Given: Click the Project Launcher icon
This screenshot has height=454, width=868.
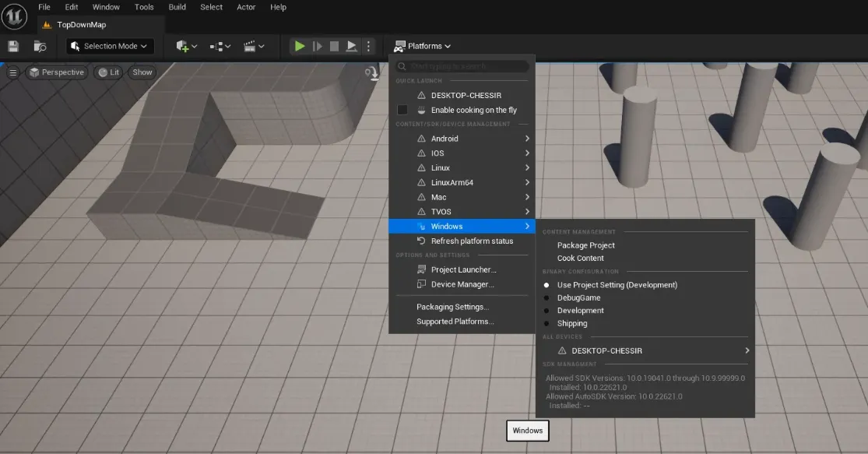Looking at the screenshot, I should [x=421, y=269].
